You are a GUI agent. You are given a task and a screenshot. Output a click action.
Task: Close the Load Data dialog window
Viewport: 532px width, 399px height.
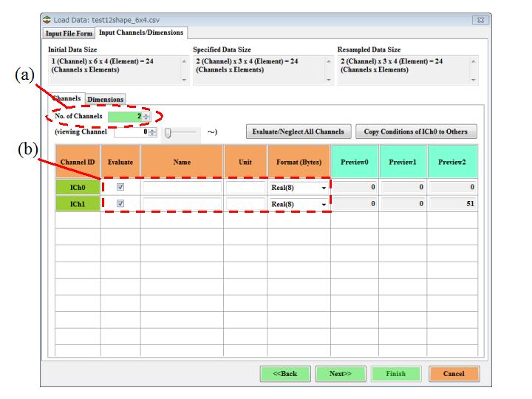tap(480, 20)
